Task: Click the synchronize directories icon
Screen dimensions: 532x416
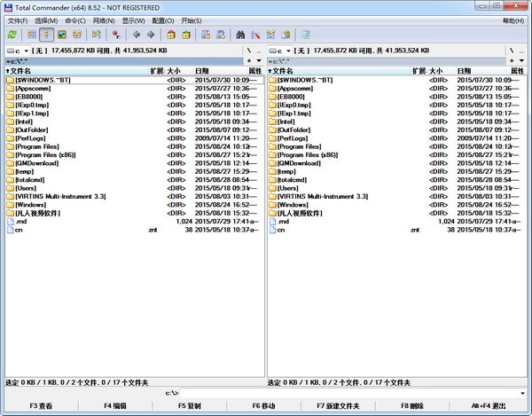Action: [x=270, y=35]
